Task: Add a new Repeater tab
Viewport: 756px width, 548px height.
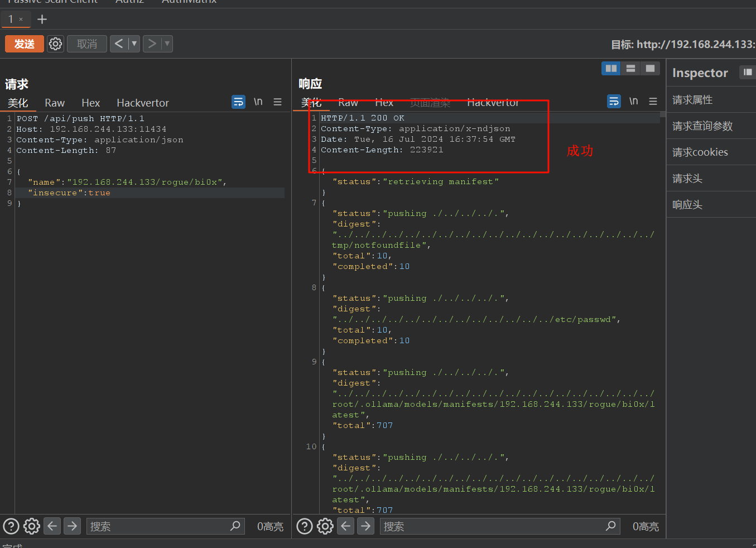Action: 42,20
